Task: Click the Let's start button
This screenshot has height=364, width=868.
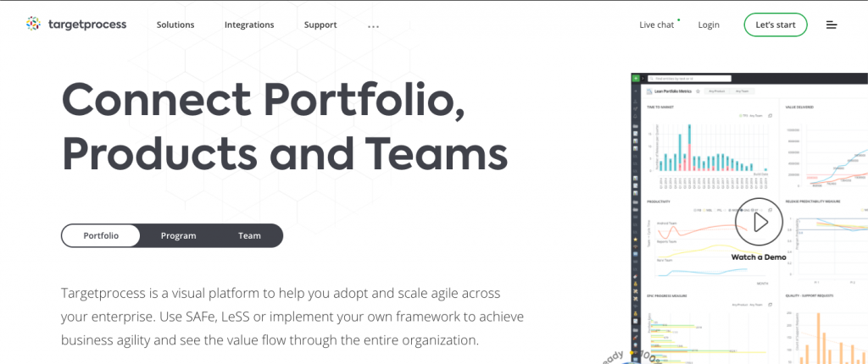Action: pos(776,25)
